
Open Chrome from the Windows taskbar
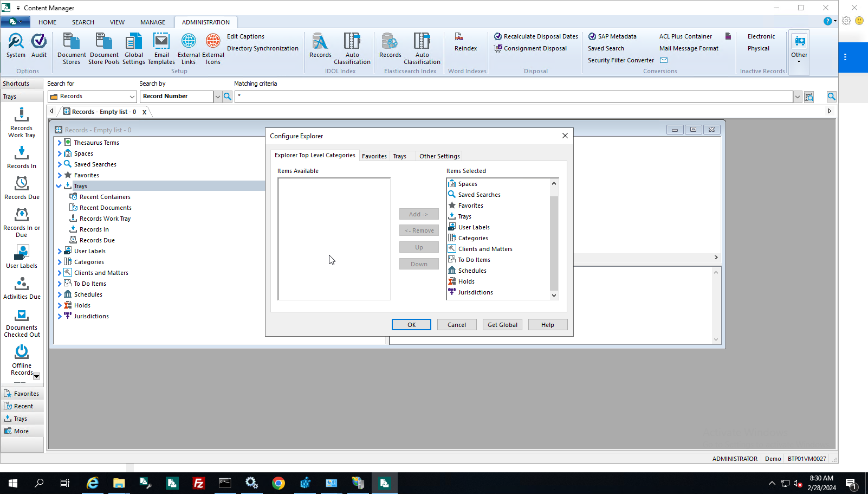pos(278,483)
